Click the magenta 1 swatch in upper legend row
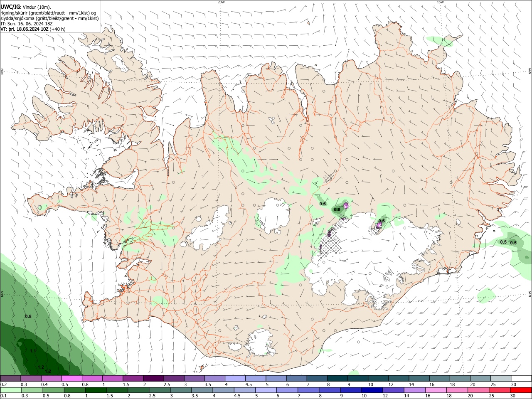The width and height of the screenshot is (532, 399). (x=112, y=379)
